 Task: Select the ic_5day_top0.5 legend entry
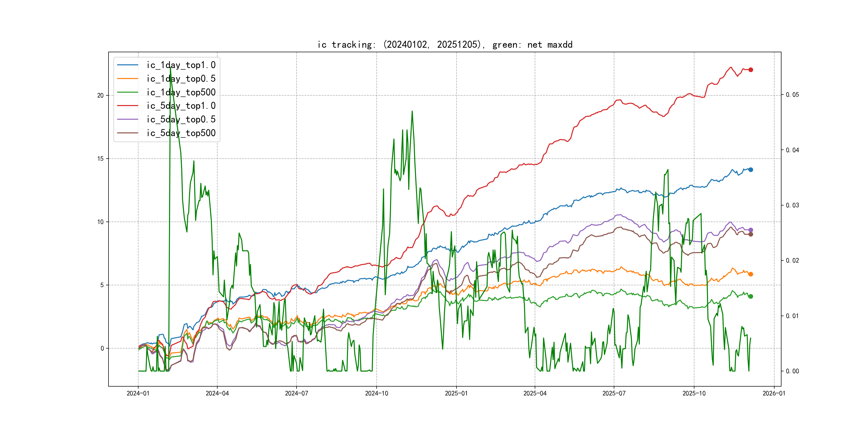pyautogui.click(x=181, y=119)
